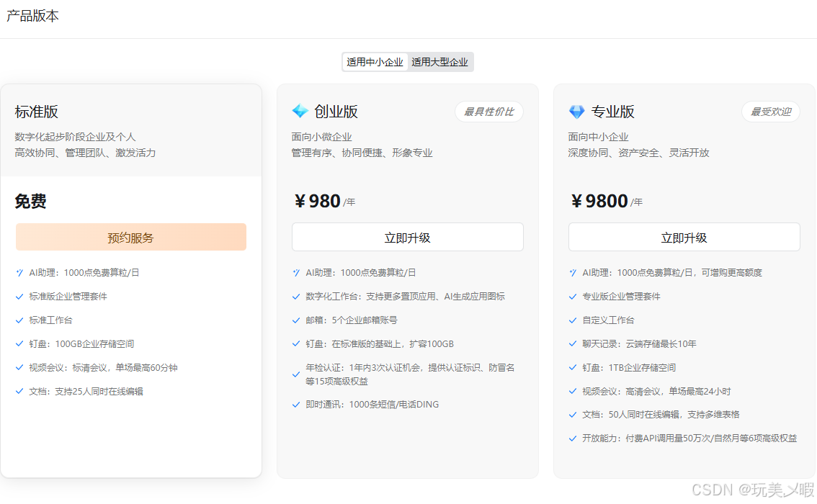Click AI icon beside 可增购更高额度 row

(573, 273)
